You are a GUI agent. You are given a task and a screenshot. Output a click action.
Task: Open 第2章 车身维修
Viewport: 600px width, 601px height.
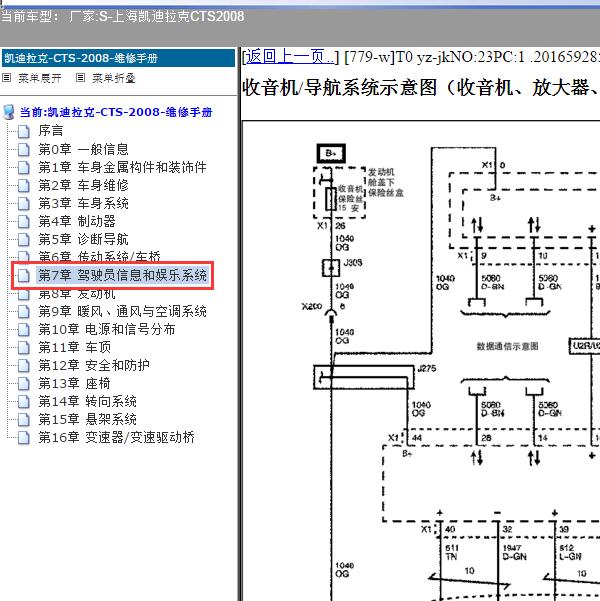[x=83, y=185]
